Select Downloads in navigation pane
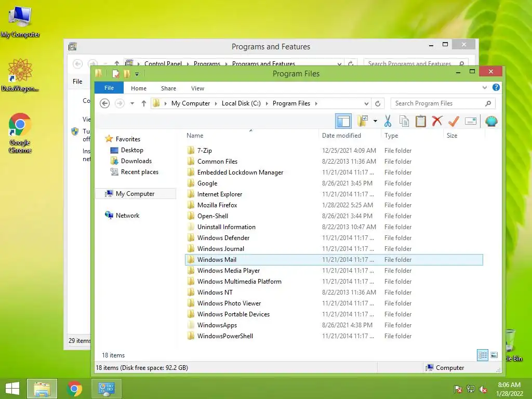532x399 pixels. tap(131, 161)
